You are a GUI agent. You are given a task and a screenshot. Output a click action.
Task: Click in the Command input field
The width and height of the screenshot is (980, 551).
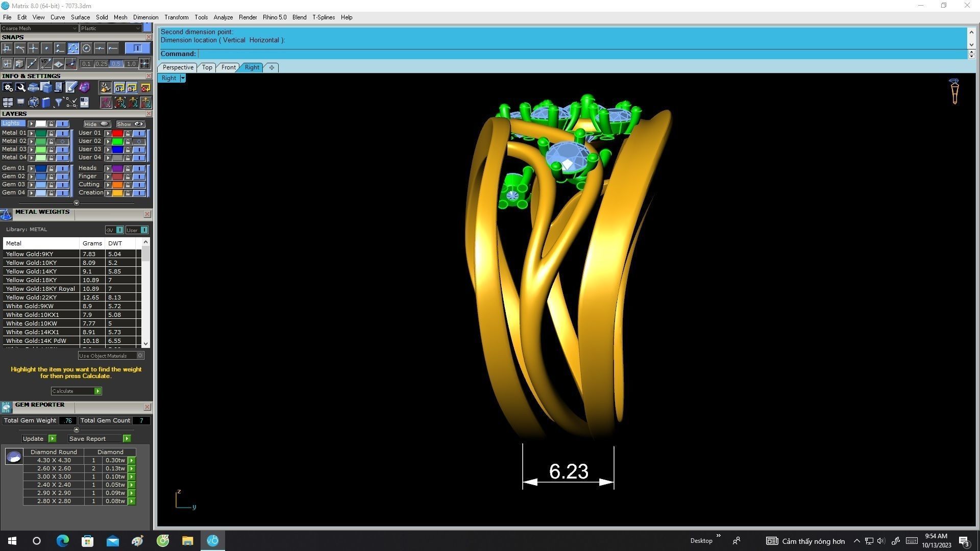coord(582,54)
